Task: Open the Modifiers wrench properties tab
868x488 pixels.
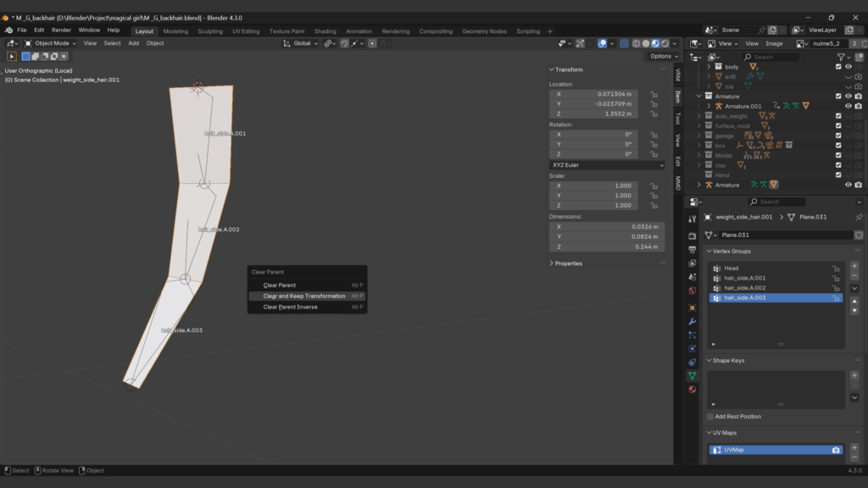Action: tap(693, 322)
